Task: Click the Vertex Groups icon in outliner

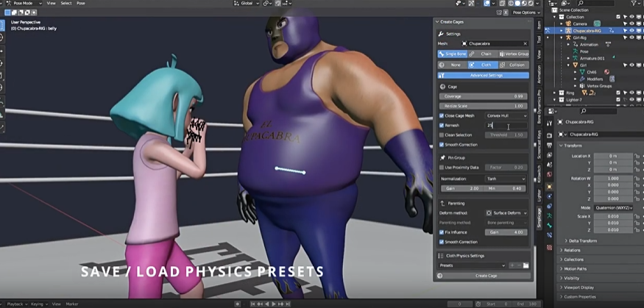Action: 582,86
